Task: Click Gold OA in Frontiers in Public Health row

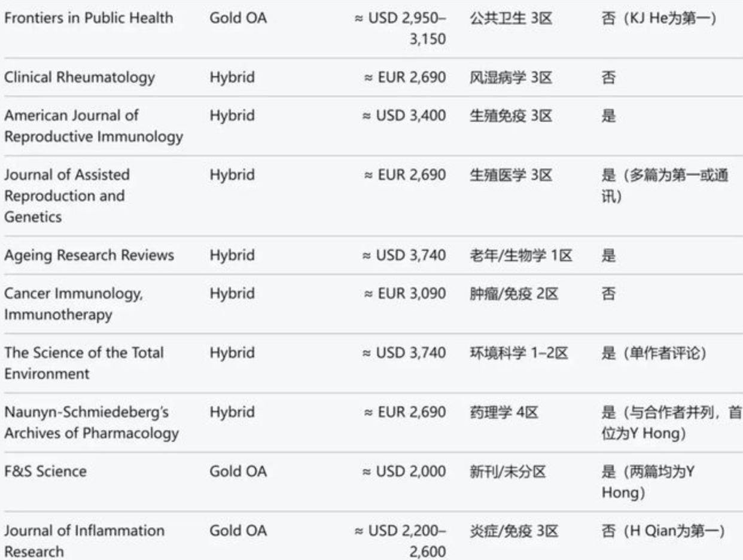Action: tap(238, 18)
